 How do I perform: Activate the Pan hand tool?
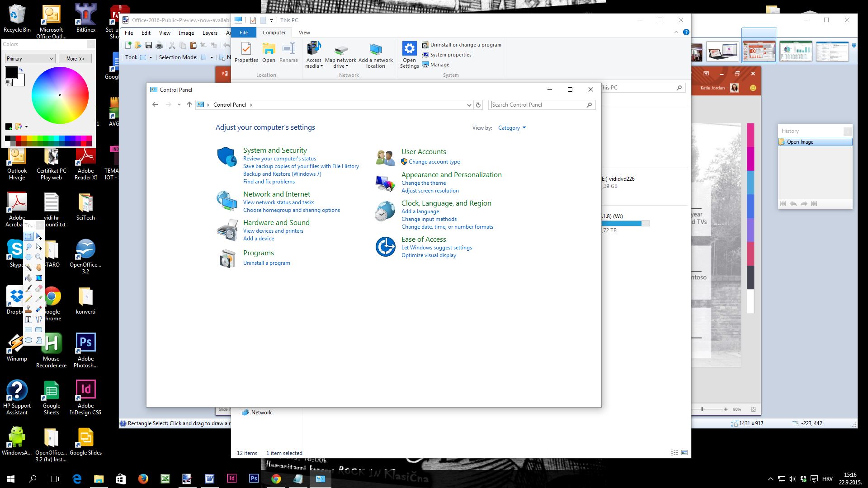tap(39, 267)
